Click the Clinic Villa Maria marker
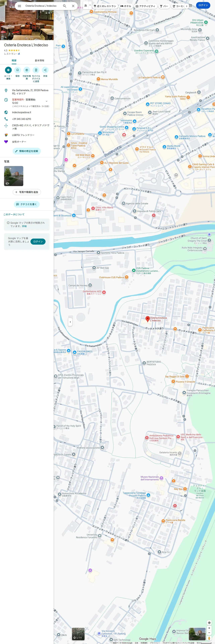 click(x=93, y=208)
